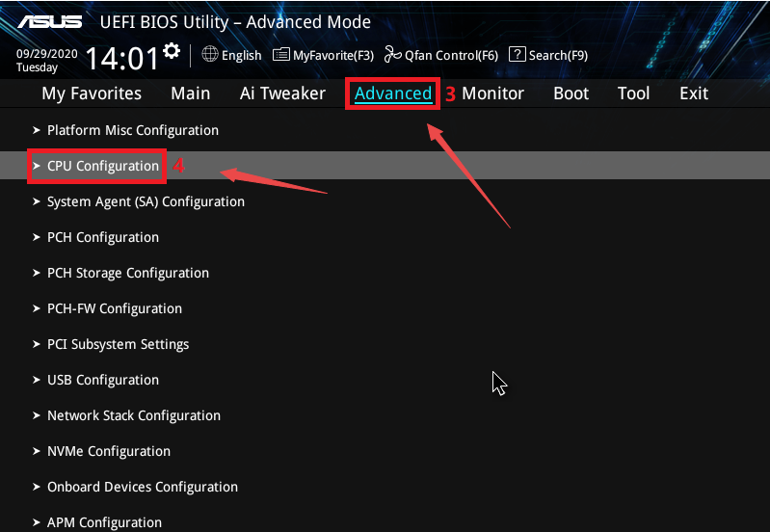
Task: Expand arrow next to PCH Storage Configuration
Action: point(37,273)
